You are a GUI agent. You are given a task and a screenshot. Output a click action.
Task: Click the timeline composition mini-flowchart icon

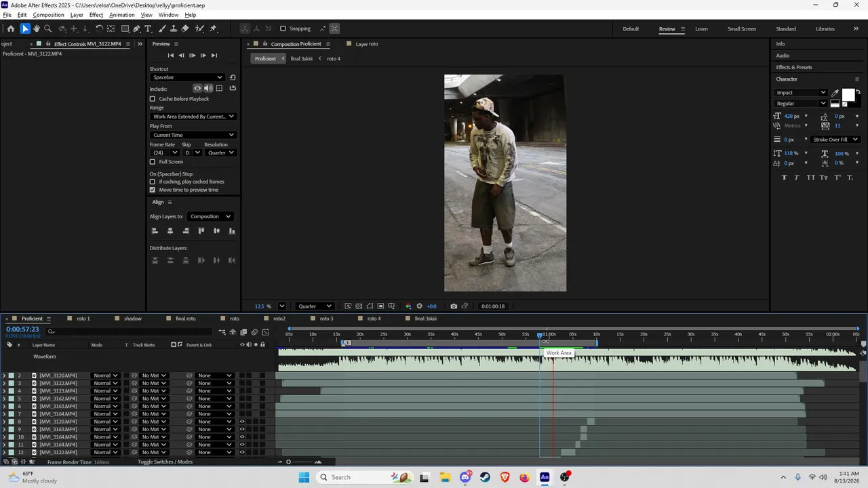[222, 332]
